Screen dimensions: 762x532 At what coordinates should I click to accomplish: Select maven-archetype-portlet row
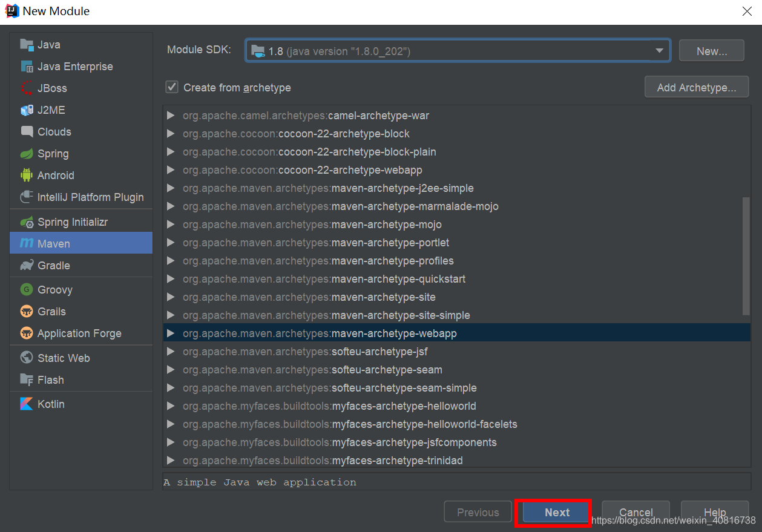(457, 243)
